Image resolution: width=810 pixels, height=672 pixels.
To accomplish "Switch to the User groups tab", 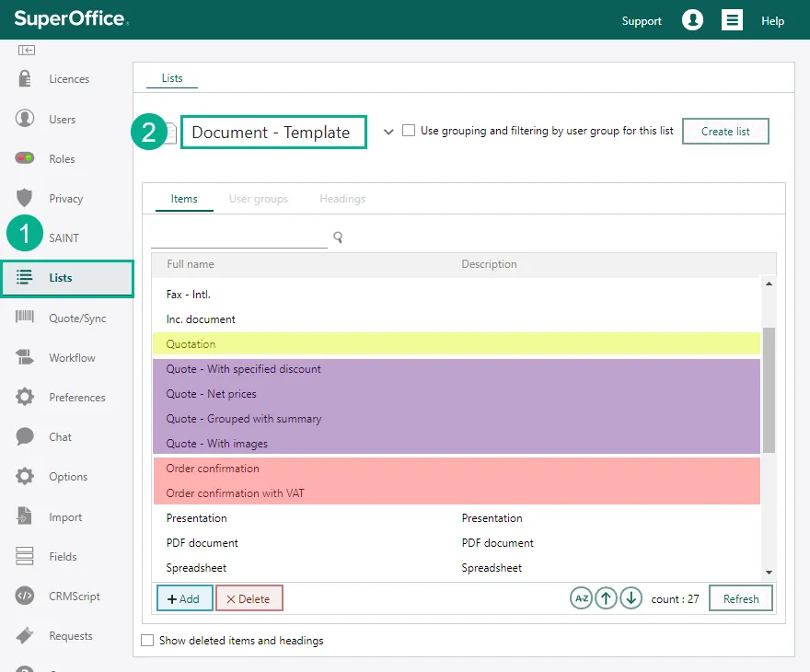I will pos(258,199).
